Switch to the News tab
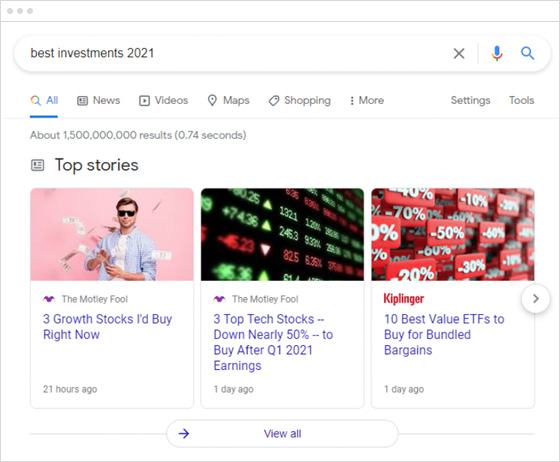 [x=99, y=100]
